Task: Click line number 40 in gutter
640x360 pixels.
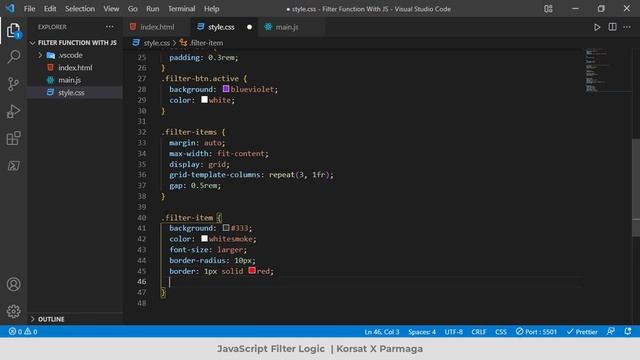Action: pos(142,218)
